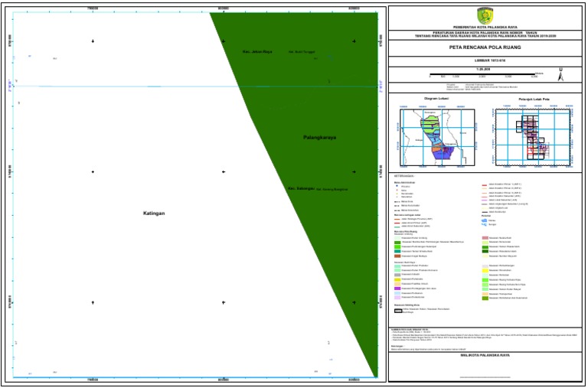Screen dimensions: 588x388
Task: Click the north arrow compass symbol
Action: click(x=561, y=74)
